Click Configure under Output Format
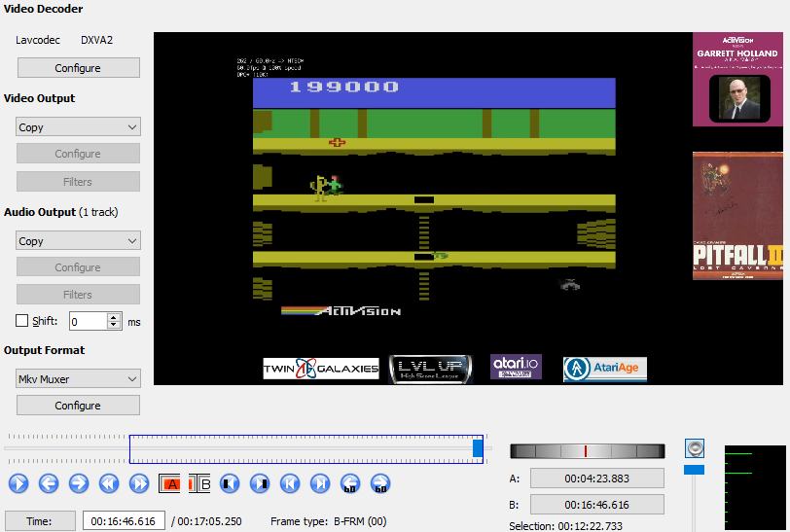 (x=78, y=405)
